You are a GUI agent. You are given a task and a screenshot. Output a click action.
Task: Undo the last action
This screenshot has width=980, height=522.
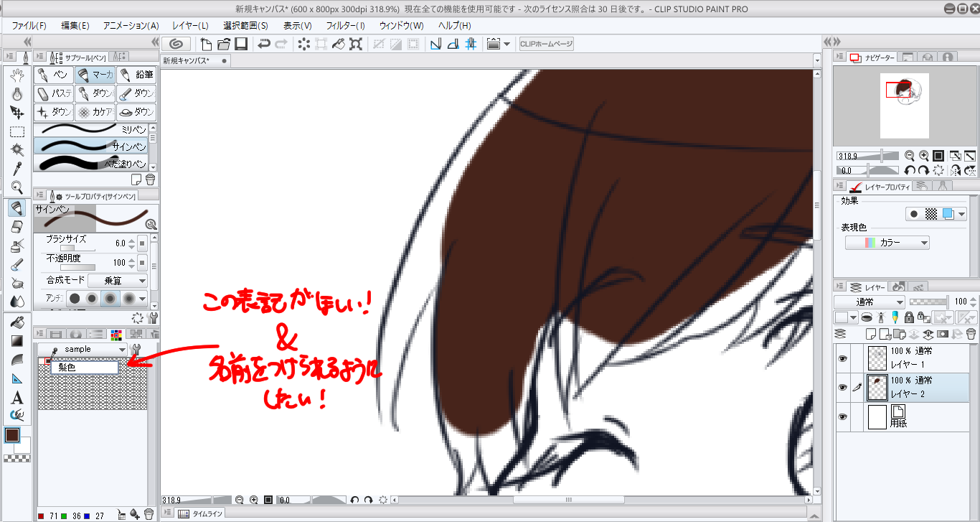pyautogui.click(x=264, y=44)
